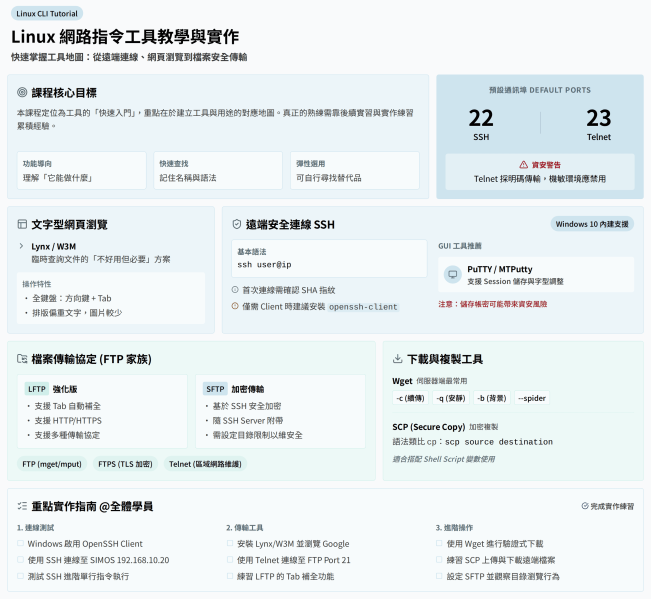Image resolution: width=651 pixels, height=599 pixels.
Task: Click the 功能導向 card
Action: tap(82, 171)
